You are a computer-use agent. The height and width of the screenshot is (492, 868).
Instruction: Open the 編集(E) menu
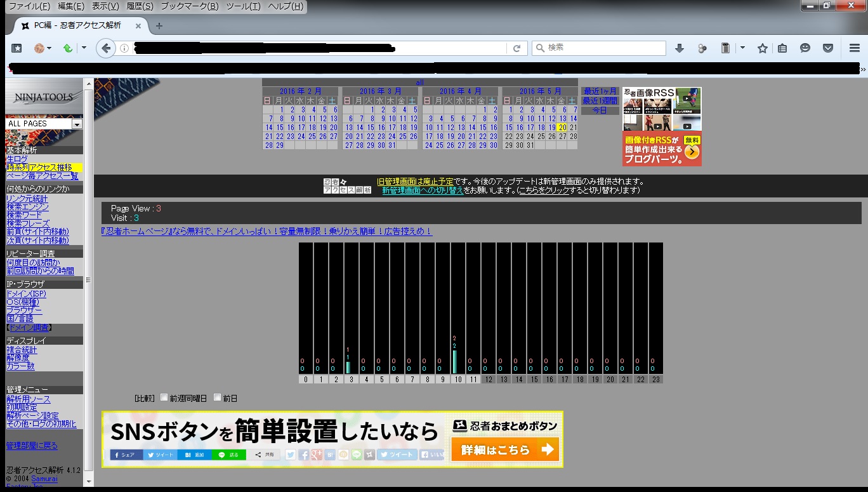click(x=70, y=6)
